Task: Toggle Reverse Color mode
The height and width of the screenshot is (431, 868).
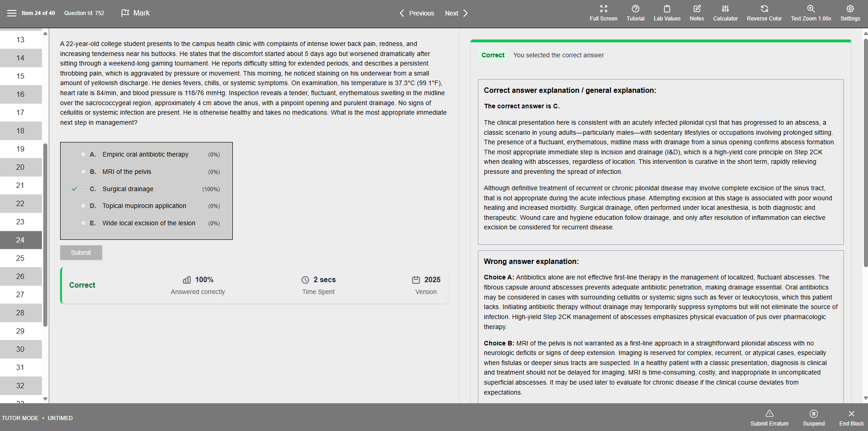Action: 764,13
